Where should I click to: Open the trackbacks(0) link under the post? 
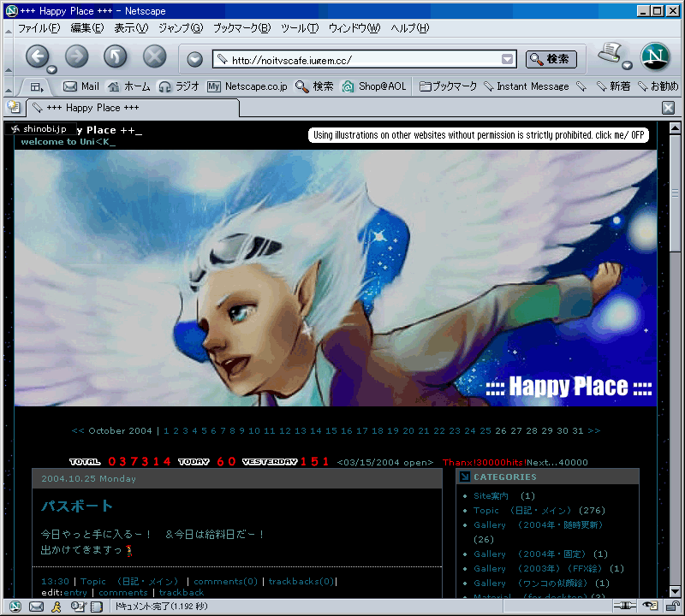301,582
